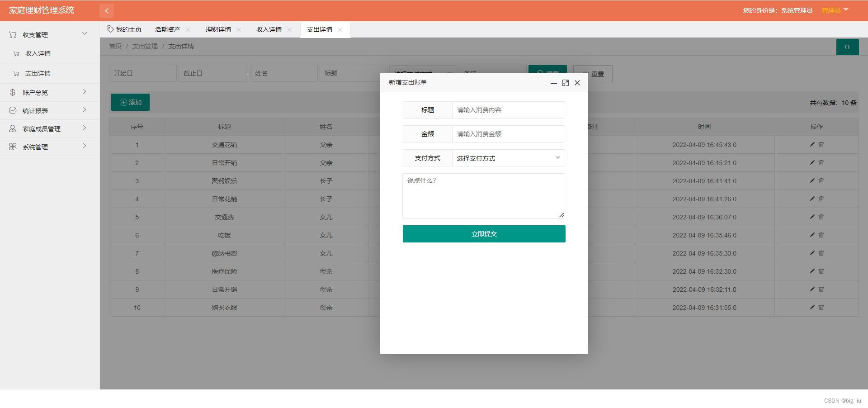Edit row 4 日常花销 with pencil icon
Viewport: 868px width, 408px height.
point(812,199)
